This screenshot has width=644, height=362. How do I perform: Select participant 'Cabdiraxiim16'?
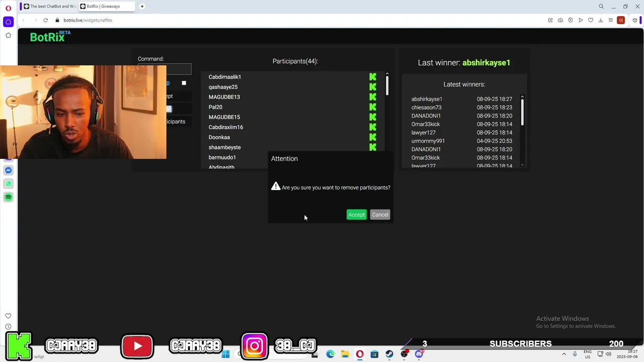click(x=225, y=127)
